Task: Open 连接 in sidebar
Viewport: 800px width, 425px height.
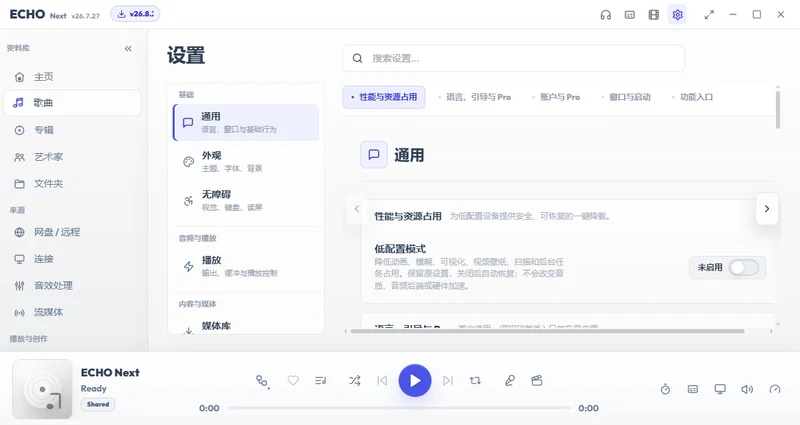Action: [72, 259]
